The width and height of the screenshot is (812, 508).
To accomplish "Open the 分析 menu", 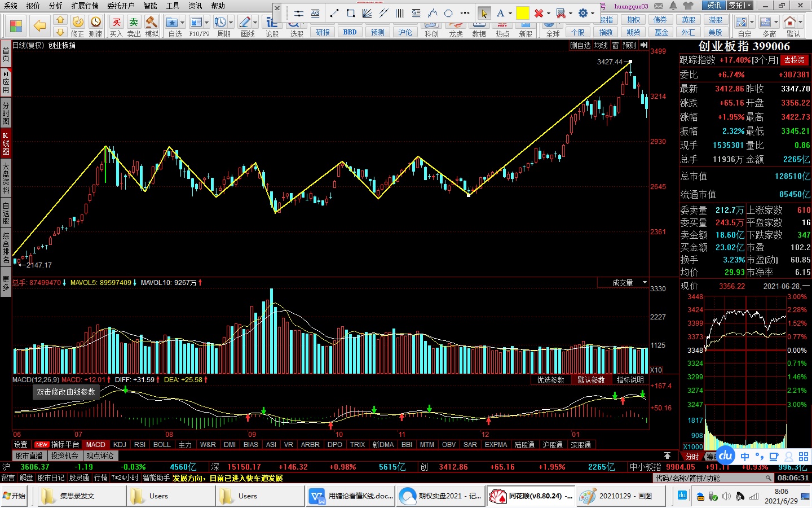I will (x=56, y=6).
